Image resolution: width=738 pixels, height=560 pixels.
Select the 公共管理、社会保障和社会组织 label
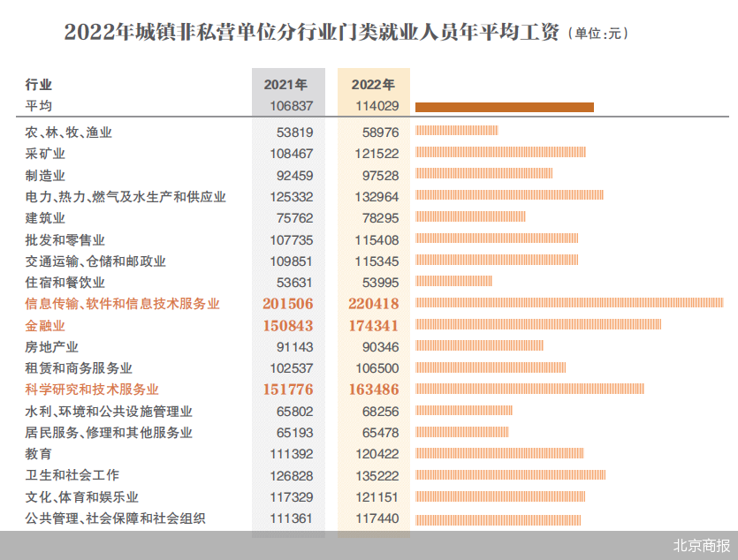pos(116,518)
